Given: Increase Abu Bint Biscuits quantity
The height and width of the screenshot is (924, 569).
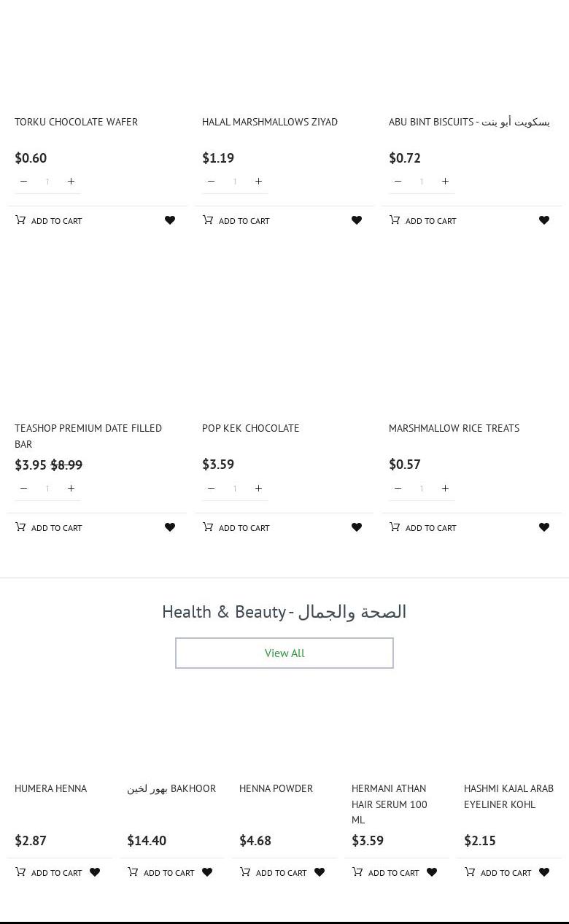Looking at the screenshot, I should pyautogui.click(x=445, y=182).
